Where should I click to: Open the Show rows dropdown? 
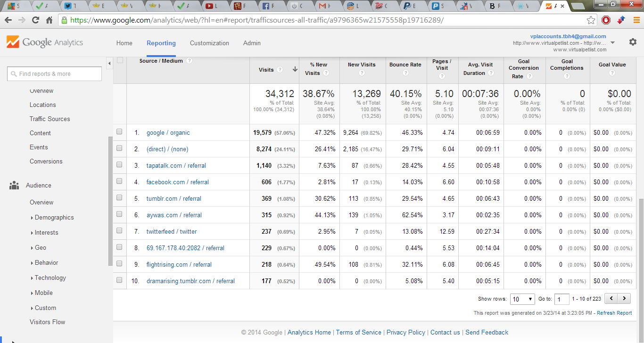[522, 299]
